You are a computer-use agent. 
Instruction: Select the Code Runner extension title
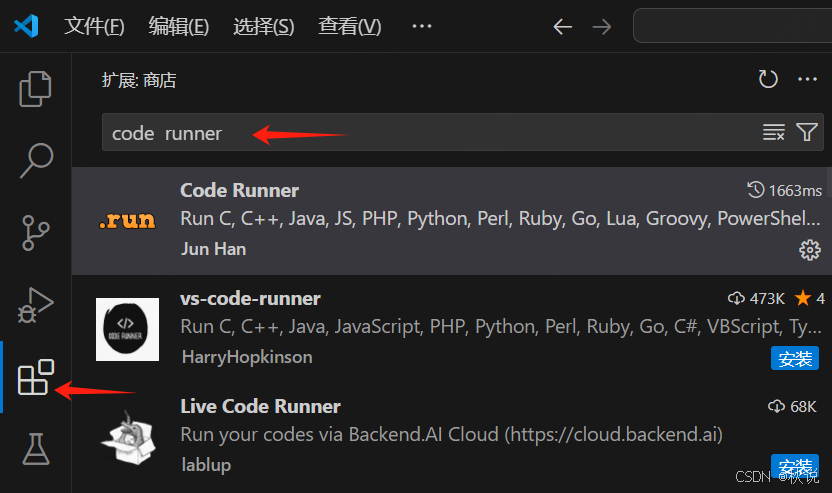(239, 191)
